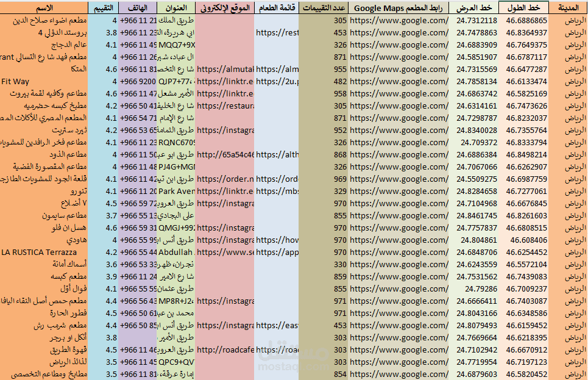Select the قائمة الطعام header cell

point(277,8)
